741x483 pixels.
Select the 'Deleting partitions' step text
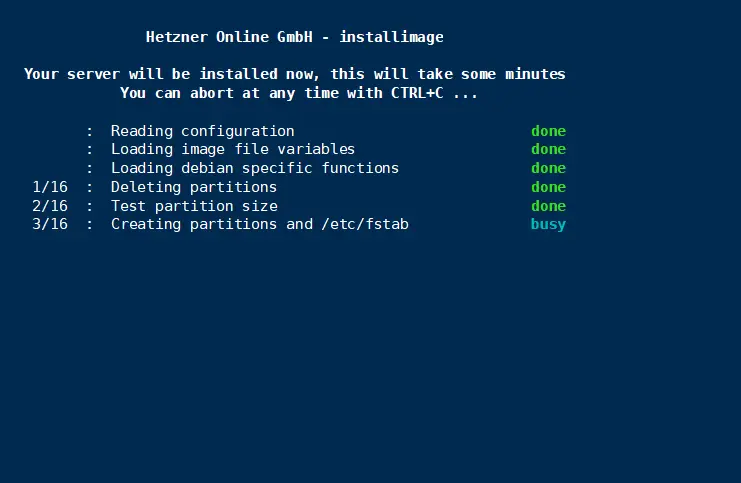pos(193,187)
